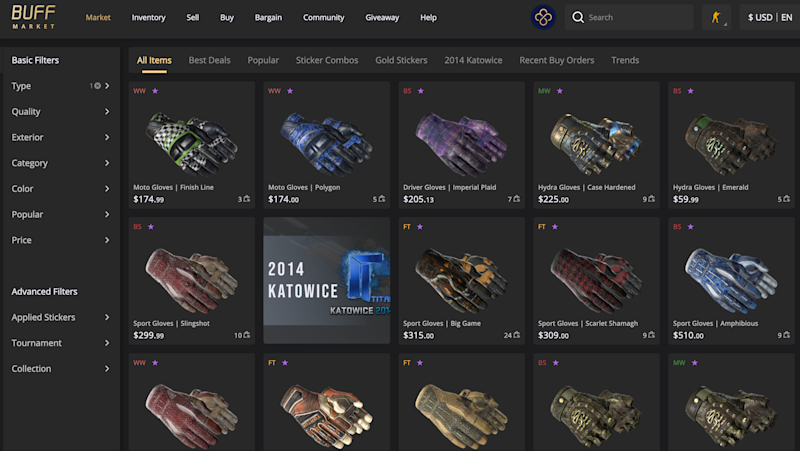Switch to the Trends tab
Image resolution: width=800 pixels, height=451 pixels.
(625, 60)
